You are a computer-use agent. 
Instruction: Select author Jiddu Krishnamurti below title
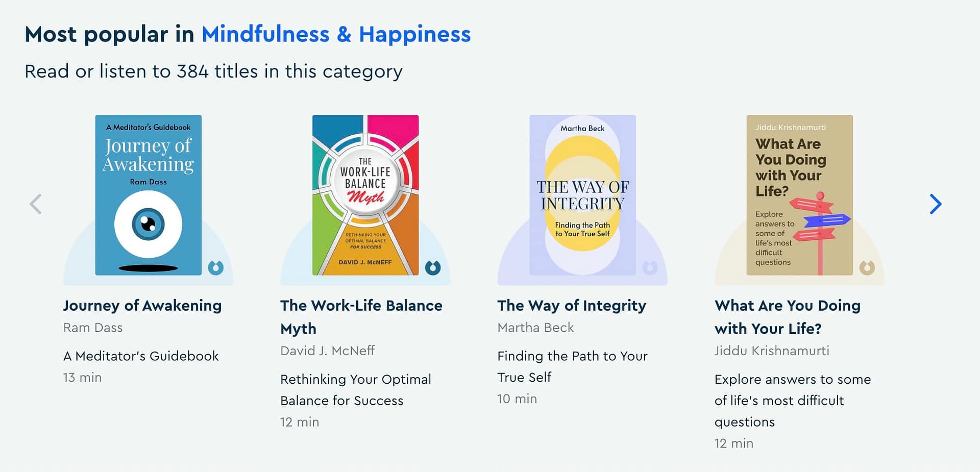(x=772, y=351)
